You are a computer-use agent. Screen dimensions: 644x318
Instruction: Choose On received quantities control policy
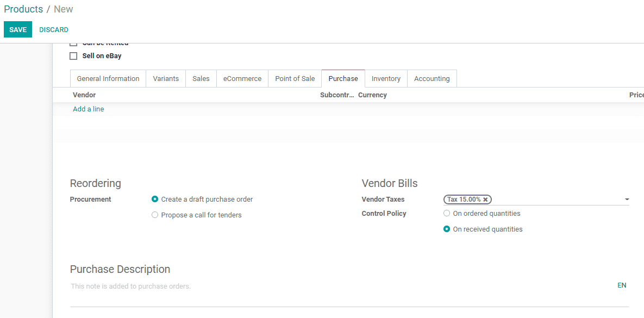pos(447,229)
